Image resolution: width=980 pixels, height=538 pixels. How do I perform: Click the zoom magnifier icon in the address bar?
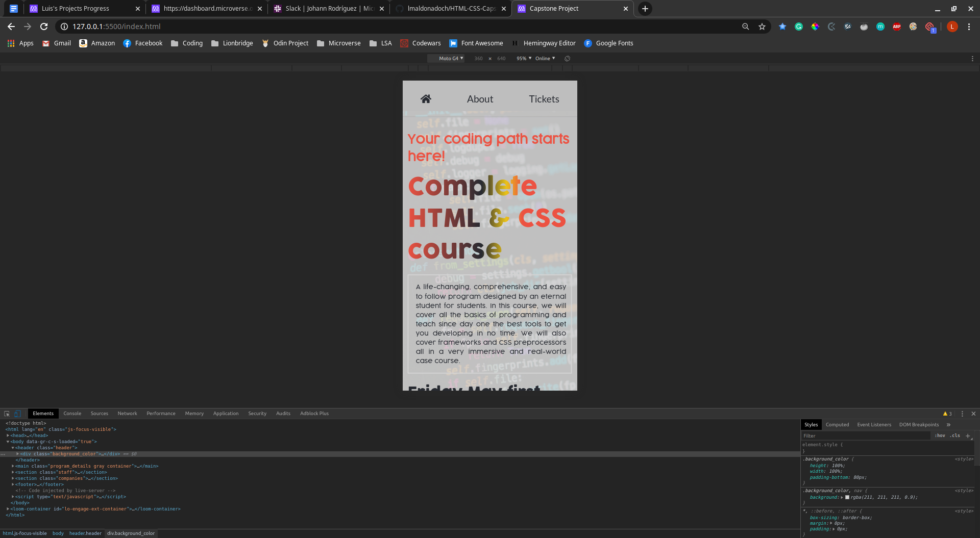[x=746, y=27]
